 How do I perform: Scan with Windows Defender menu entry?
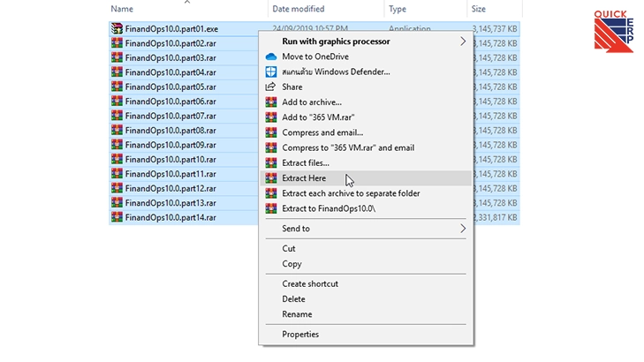point(366,72)
